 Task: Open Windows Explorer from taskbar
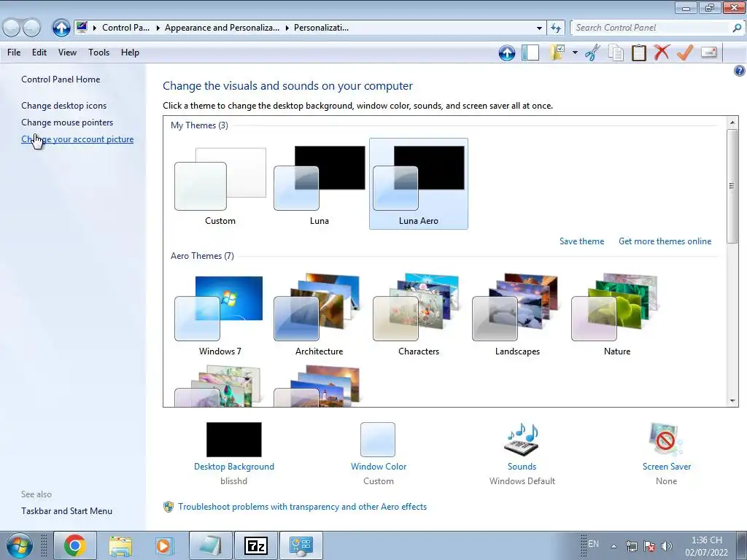point(120,545)
